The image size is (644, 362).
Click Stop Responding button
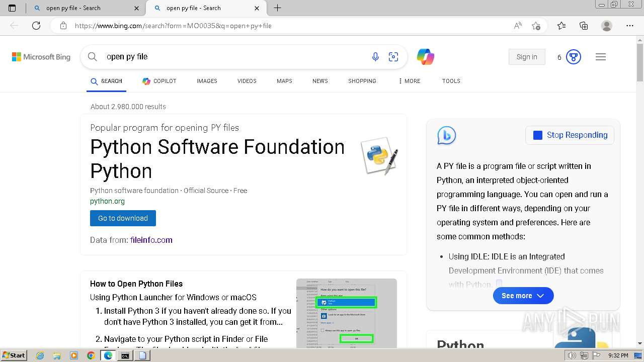tap(570, 135)
